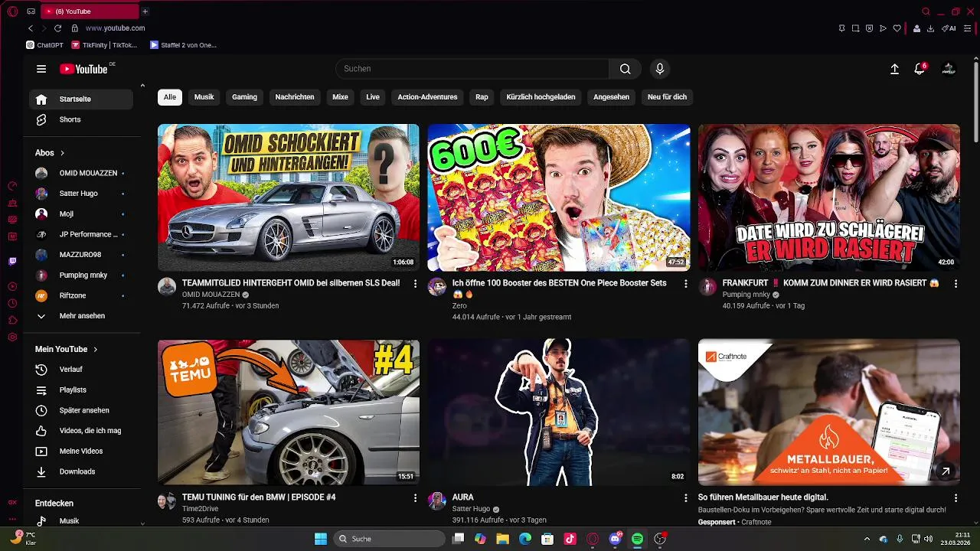The height and width of the screenshot is (551, 980).
Task: Open the upload/create video icon
Action: [894, 69]
